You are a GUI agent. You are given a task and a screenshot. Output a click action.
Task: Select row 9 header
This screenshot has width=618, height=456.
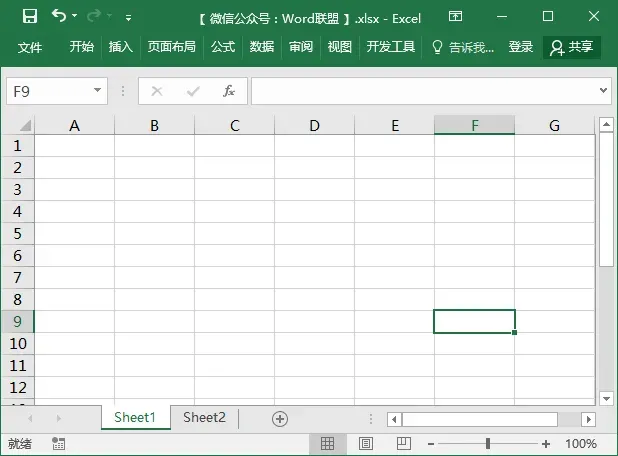click(17, 322)
